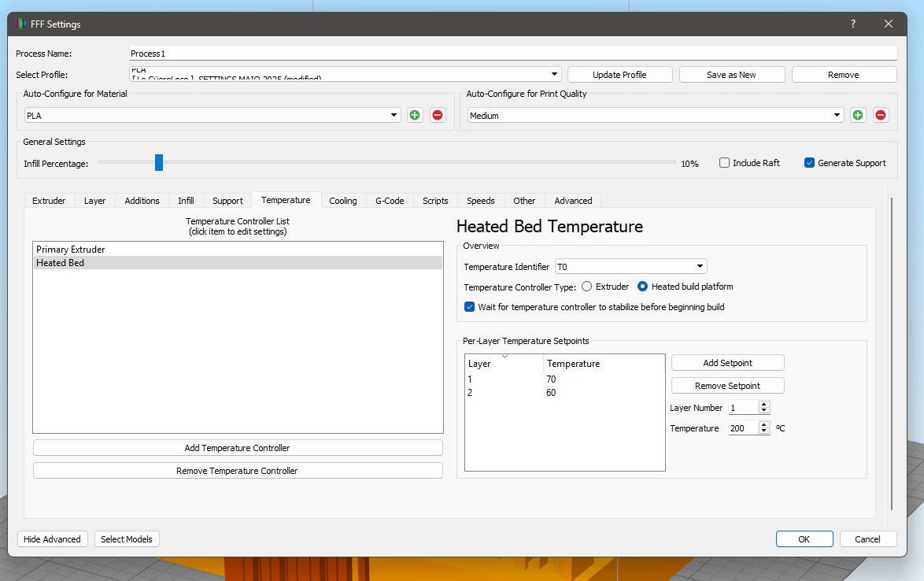Click the Update Profile button

click(x=619, y=75)
